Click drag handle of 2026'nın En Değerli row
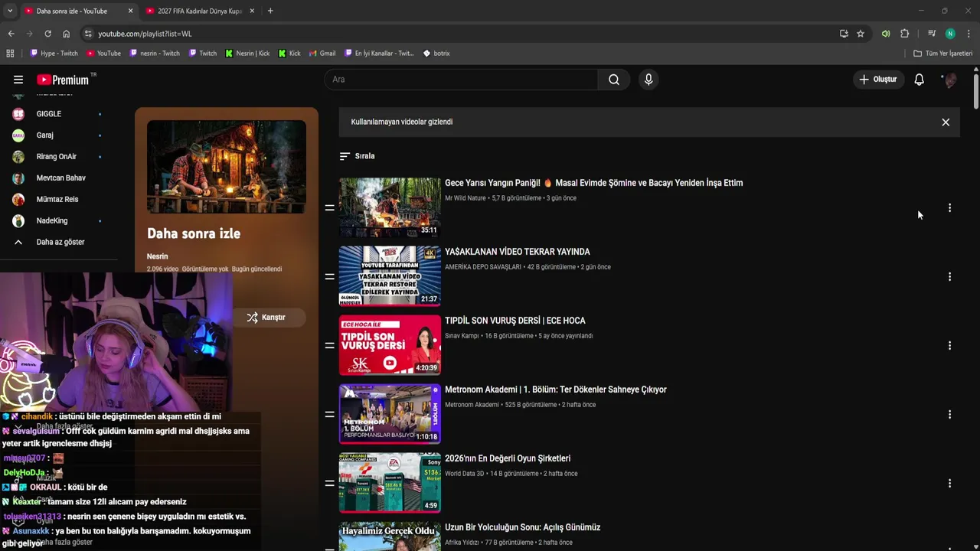The width and height of the screenshot is (980, 551). (x=329, y=483)
